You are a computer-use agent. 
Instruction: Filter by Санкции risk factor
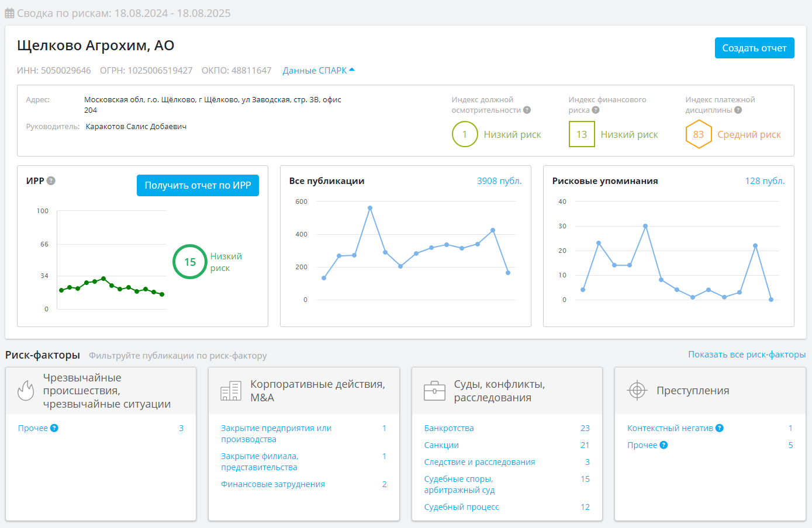[441, 445]
